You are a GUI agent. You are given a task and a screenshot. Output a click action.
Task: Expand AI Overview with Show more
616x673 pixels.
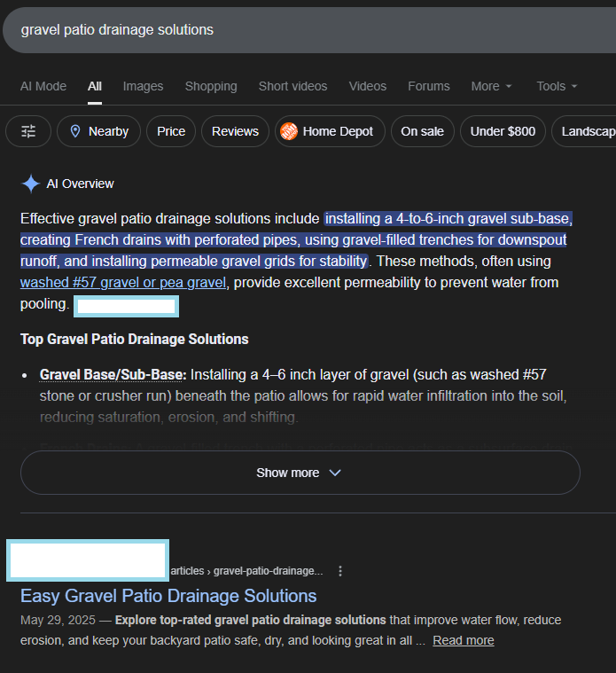point(300,473)
